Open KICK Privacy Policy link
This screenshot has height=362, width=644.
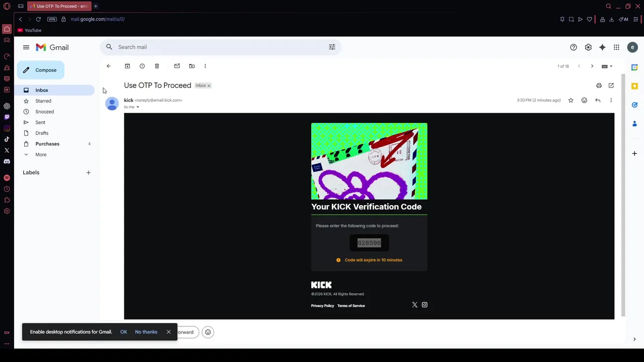pos(323,306)
